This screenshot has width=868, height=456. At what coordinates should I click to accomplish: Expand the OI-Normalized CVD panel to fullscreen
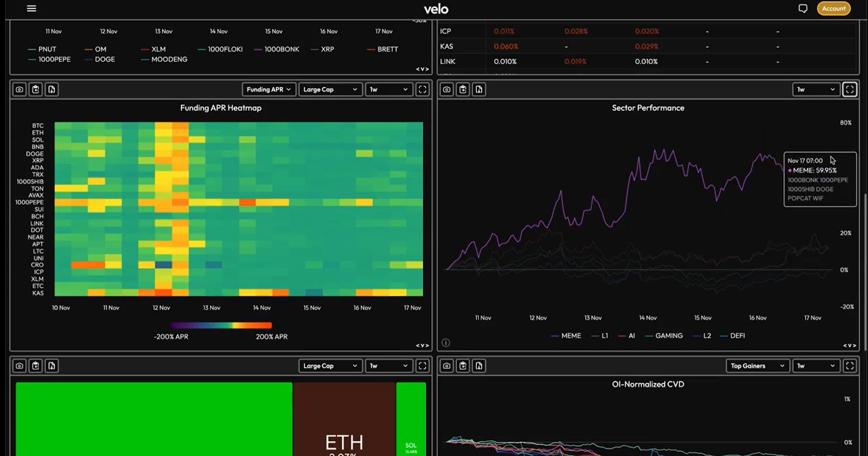(x=850, y=366)
